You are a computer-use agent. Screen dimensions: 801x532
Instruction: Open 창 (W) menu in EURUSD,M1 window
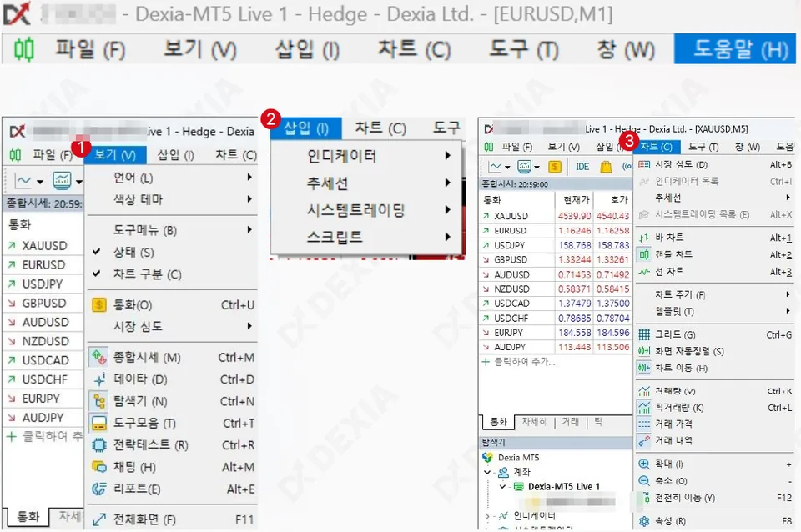point(626,49)
